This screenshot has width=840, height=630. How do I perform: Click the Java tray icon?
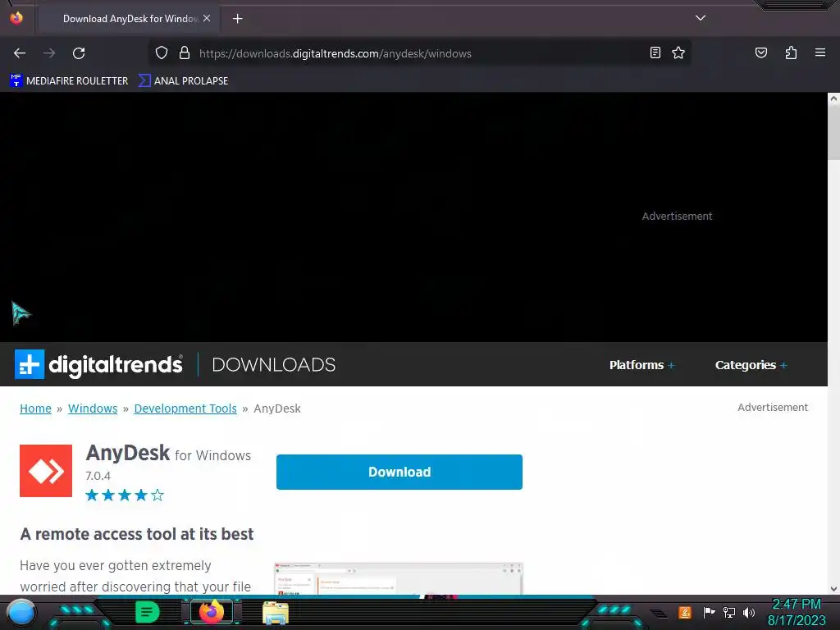pyautogui.click(x=685, y=612)
